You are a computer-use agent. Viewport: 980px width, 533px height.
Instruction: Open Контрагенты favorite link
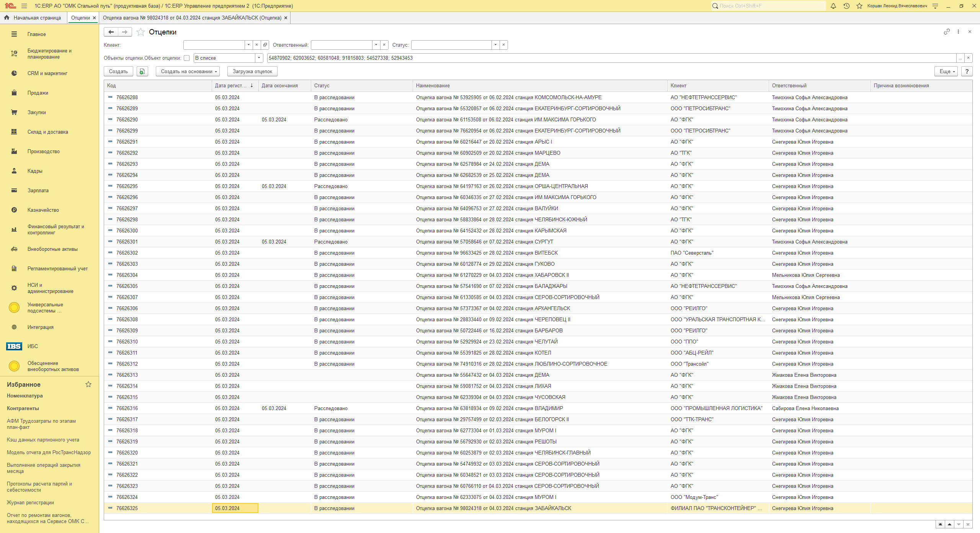click(x=23, y=408)
